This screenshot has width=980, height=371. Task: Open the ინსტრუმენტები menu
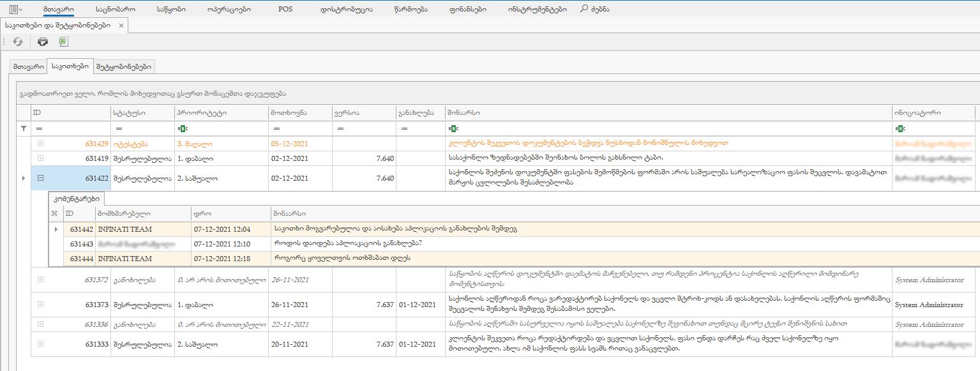pos(538,10)
